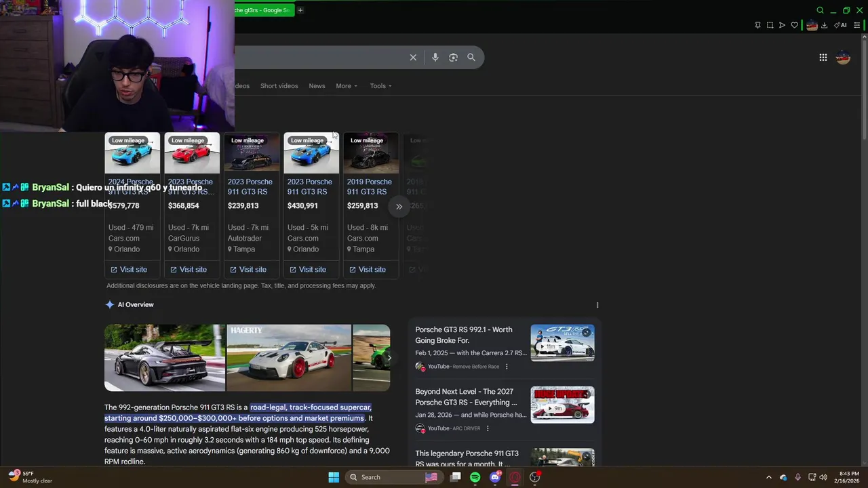
Task: Visit site for the 5k mi Cars.com listing
Action: coord(308,270)
